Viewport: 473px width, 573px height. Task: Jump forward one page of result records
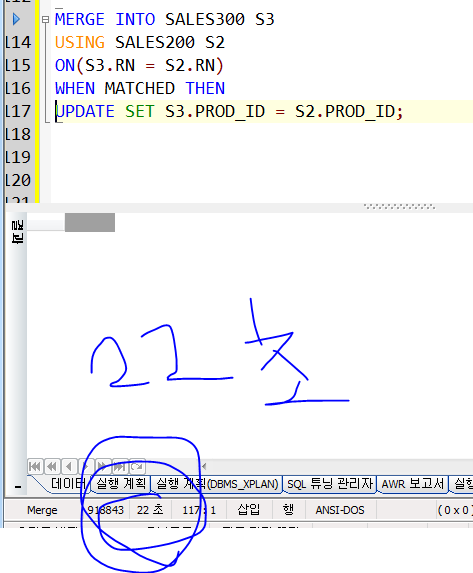coord(103,466)
